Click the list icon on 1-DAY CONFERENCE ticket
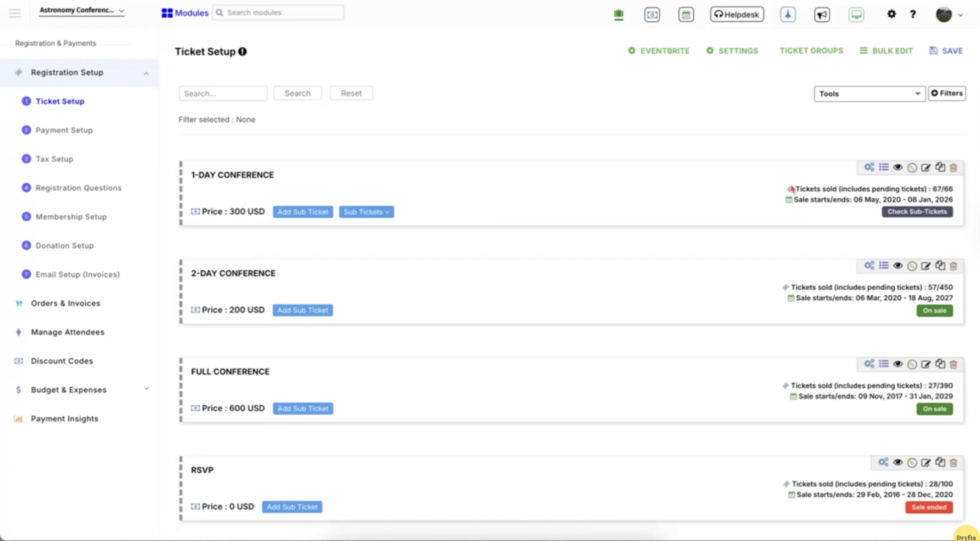 pos(884,167)
